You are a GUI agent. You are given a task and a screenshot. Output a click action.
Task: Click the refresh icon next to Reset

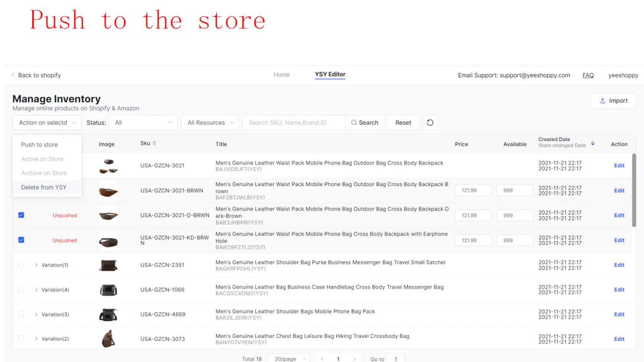point(430,123)
